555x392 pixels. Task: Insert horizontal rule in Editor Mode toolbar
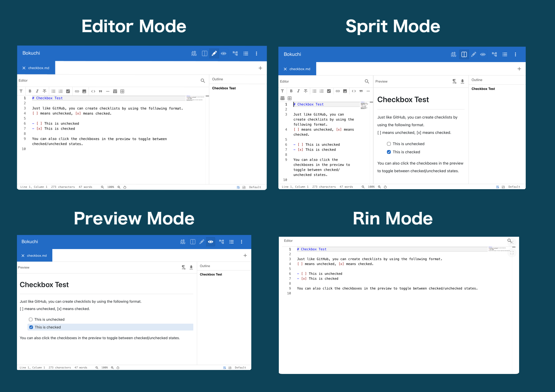[x=108, y=91]
